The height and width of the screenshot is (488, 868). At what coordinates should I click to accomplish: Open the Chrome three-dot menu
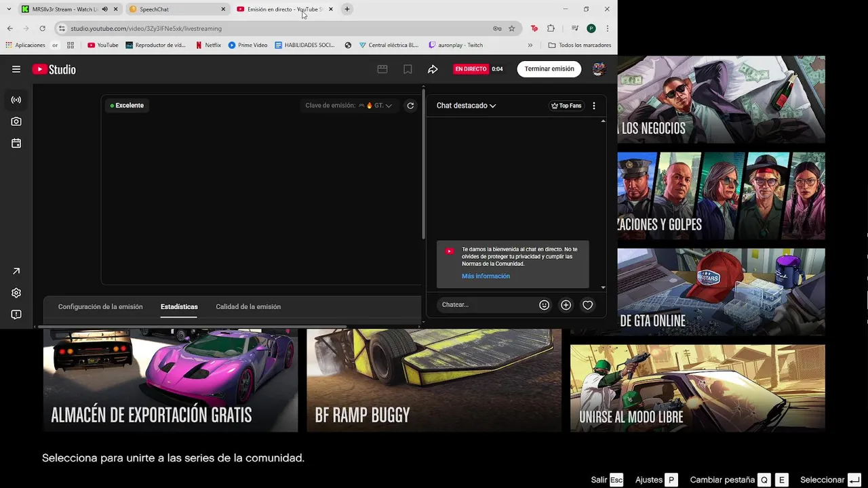click(x=607, y=28)
